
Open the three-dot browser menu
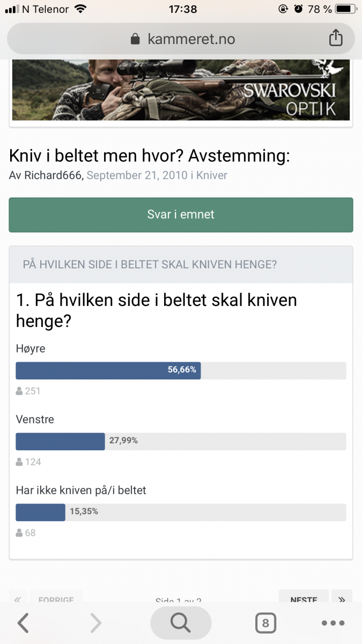[333, 623]
